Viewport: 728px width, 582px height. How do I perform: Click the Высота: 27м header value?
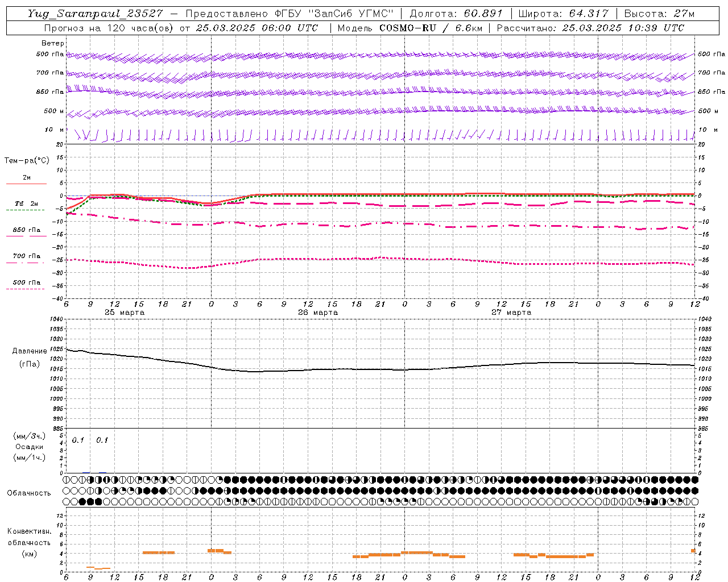click(659, 14)
